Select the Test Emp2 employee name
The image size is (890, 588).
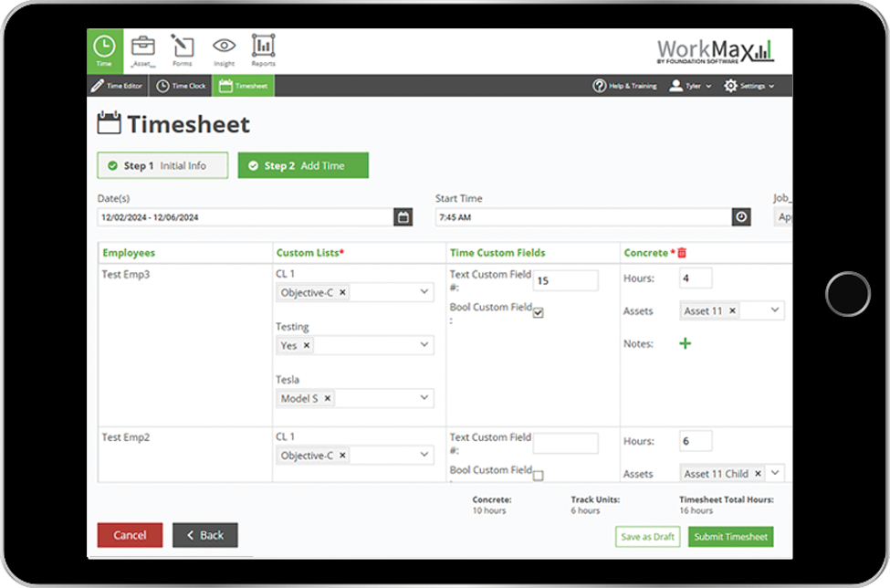tap(126, 437)
